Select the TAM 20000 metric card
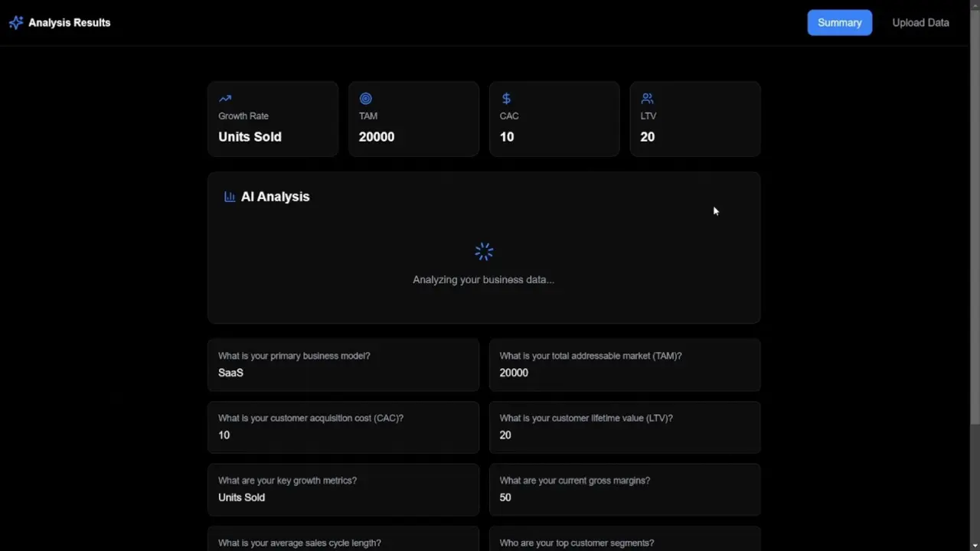 click(x=413, y=119)
